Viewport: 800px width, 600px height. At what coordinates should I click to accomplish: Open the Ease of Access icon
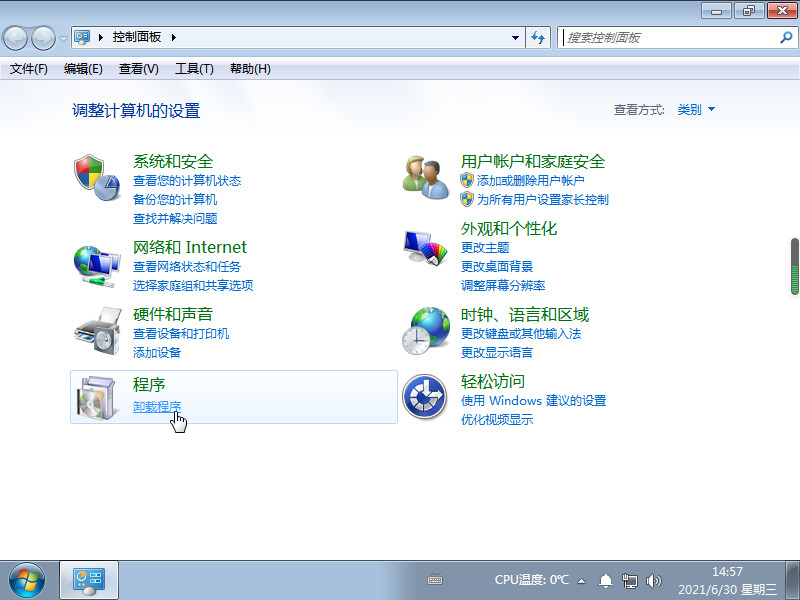424,397
